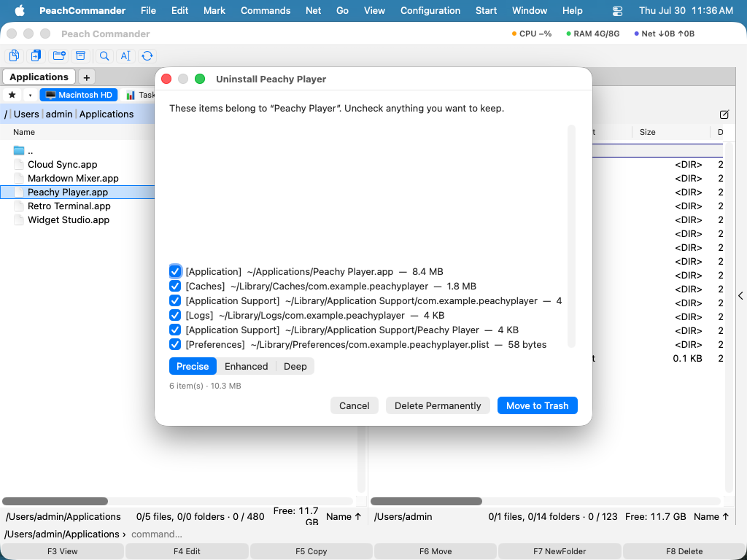Select the Precise scan mode
Viewport: 747px width, 560px height.
point(193,366)
